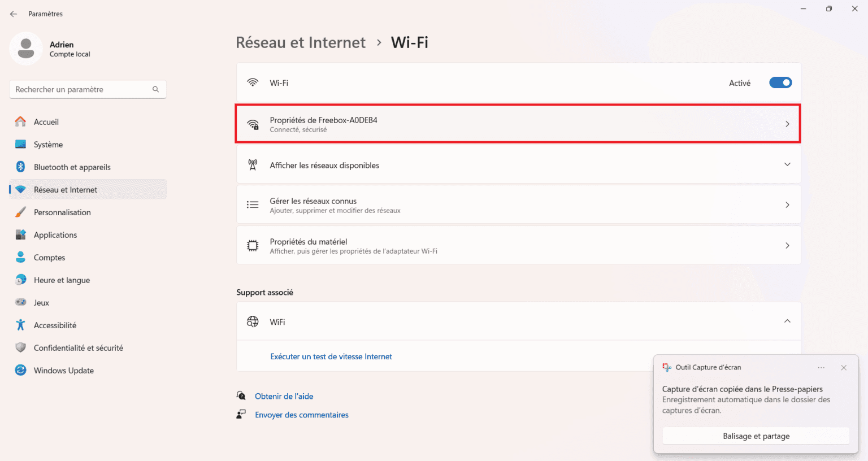This screenshot has height=461, width=868.
Task: Click the Wi-Fi signal icon in the Wi-Fi row
Action: click(253, 82)
